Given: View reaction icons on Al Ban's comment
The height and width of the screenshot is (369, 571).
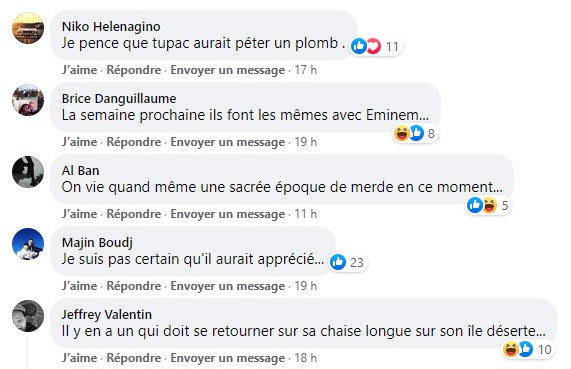Looking at the screenshot, I should [482, 205].
